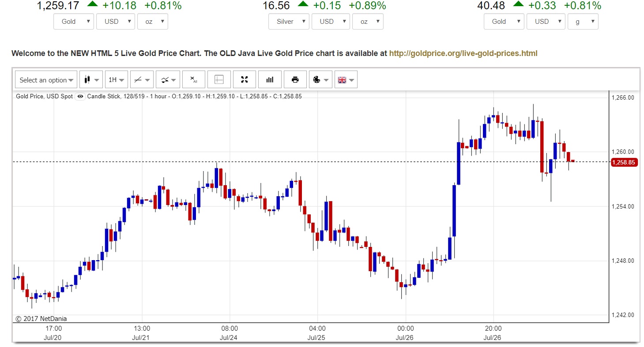
Task: Click the gold price 1,259.17 value
Action: click(59, 6)
